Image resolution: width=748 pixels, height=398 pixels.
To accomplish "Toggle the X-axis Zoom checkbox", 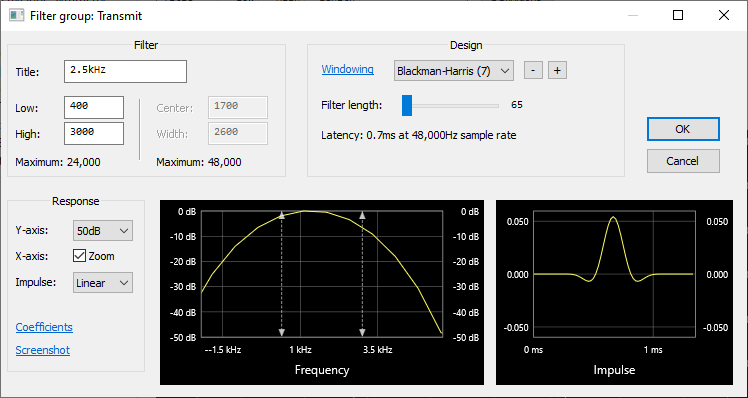I will click(79, 256).
